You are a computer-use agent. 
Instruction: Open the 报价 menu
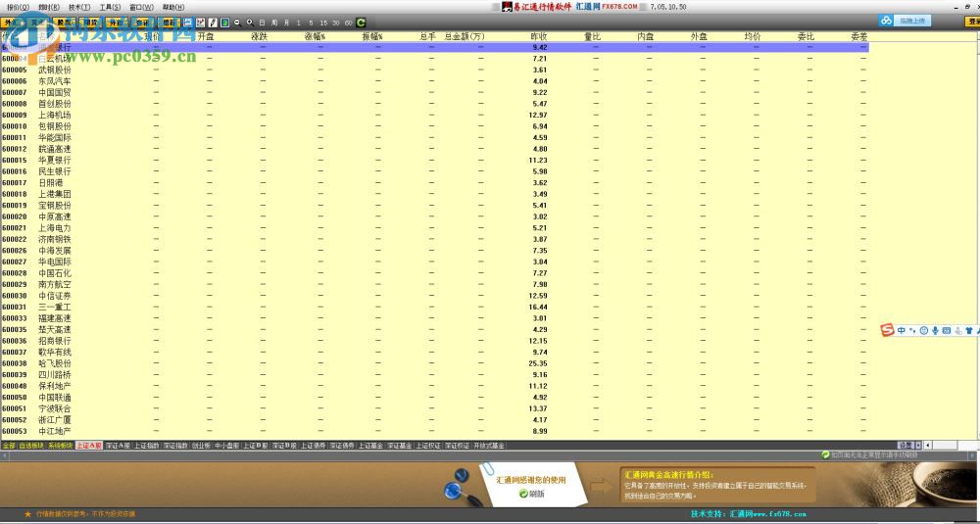18,7
